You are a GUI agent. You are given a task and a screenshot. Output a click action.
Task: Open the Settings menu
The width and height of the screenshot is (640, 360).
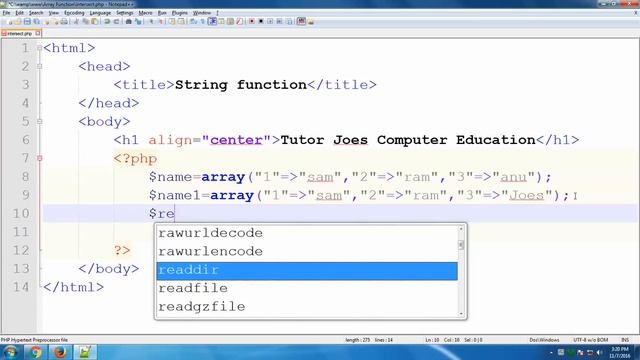(x=124, y=13)
